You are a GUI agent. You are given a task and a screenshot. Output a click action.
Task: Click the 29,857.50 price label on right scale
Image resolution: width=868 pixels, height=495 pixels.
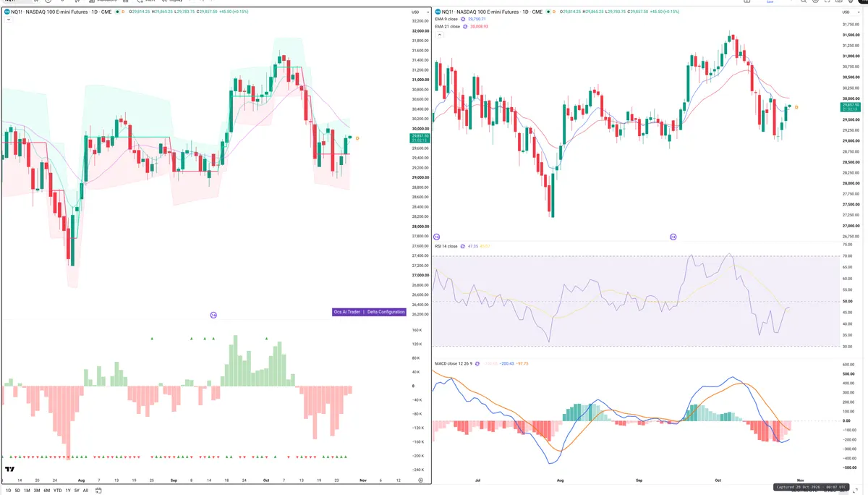click(849, 106)
